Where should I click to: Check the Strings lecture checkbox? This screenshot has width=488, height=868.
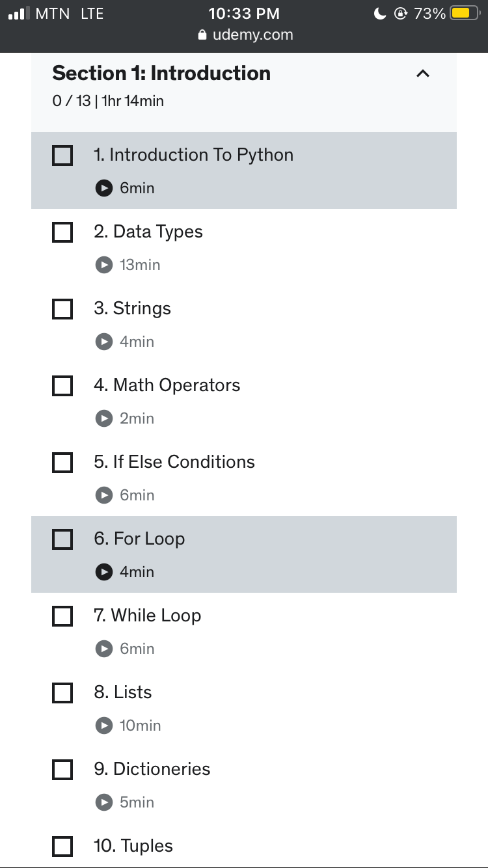pyautogui.click(x=62, y=309)
